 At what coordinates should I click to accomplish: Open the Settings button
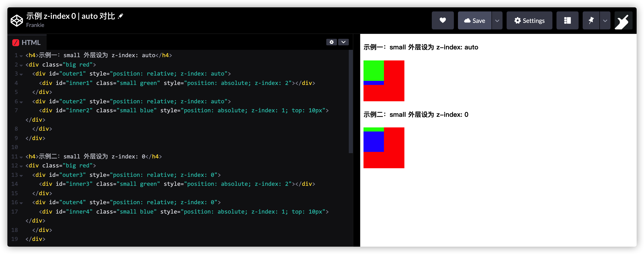coord(529,20)
